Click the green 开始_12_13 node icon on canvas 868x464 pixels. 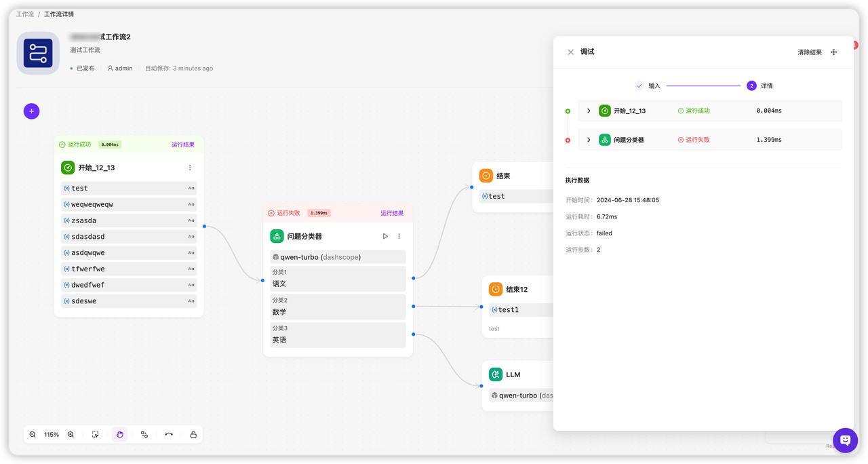[x=68, y=168]
